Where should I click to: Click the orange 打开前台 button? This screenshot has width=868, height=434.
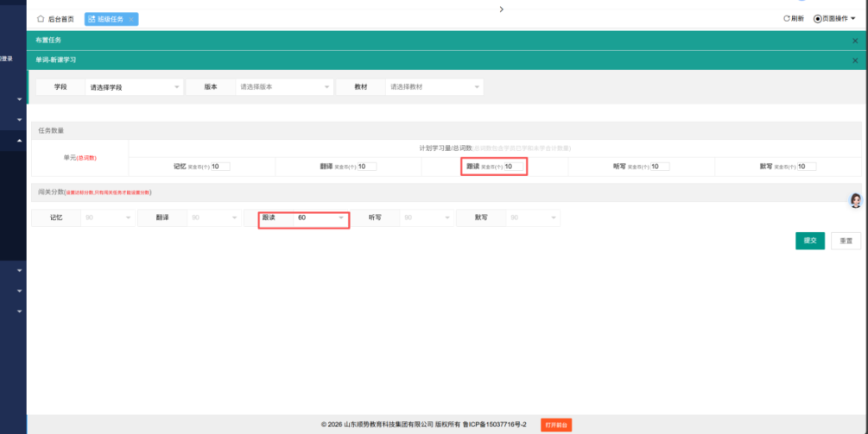coord(555,425)
